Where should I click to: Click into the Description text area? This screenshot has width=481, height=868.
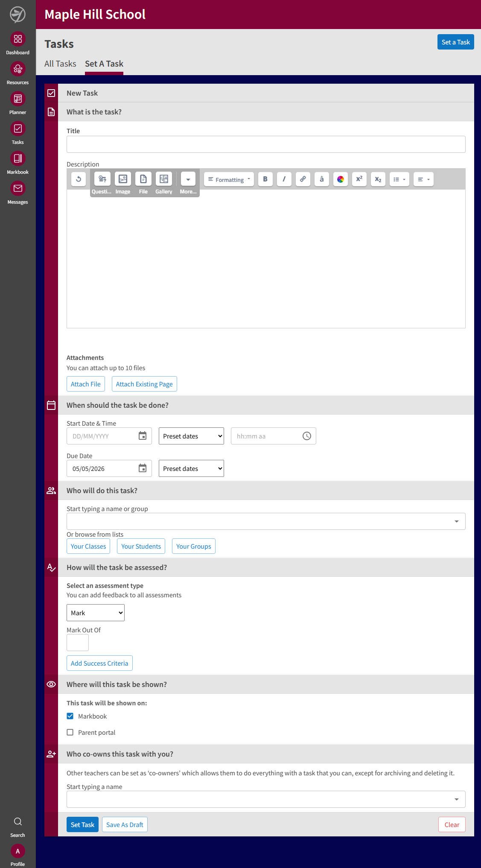266,259
